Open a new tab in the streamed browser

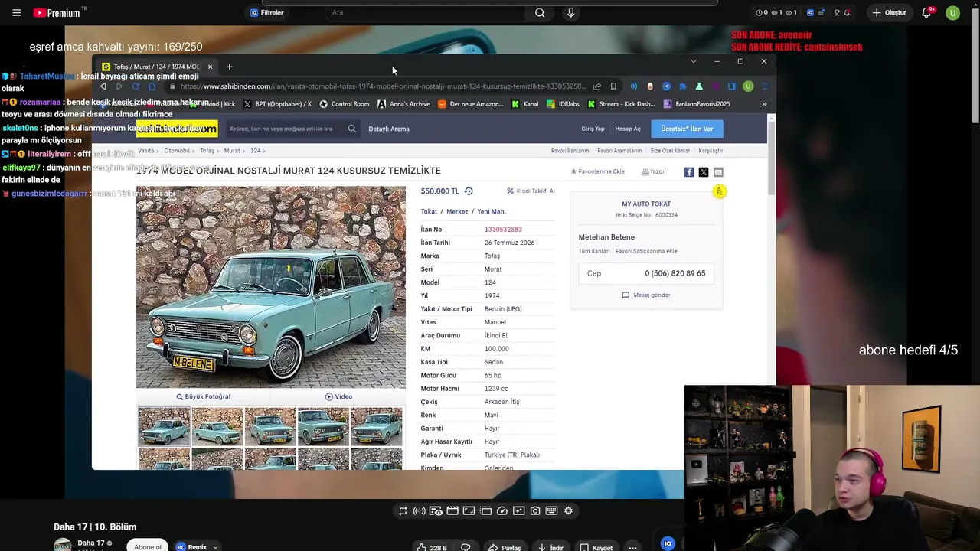point(229,67)
